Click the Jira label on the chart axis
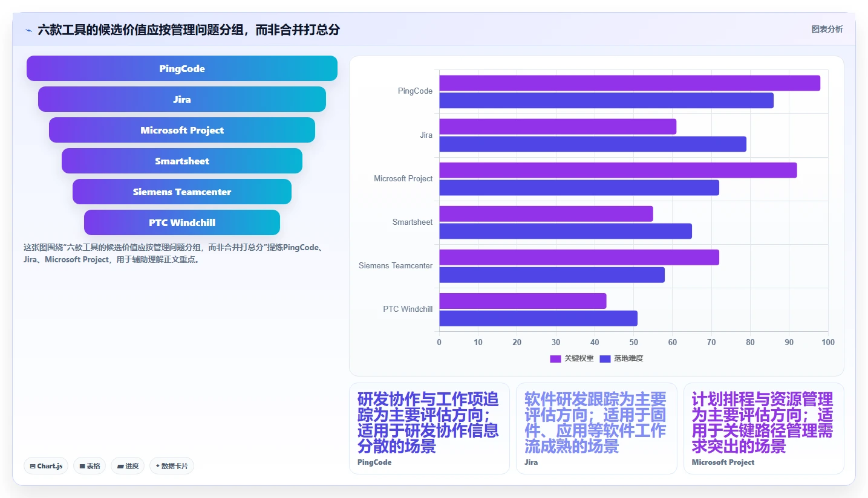This screenshot has height=498, width=868. pos(426,135)
